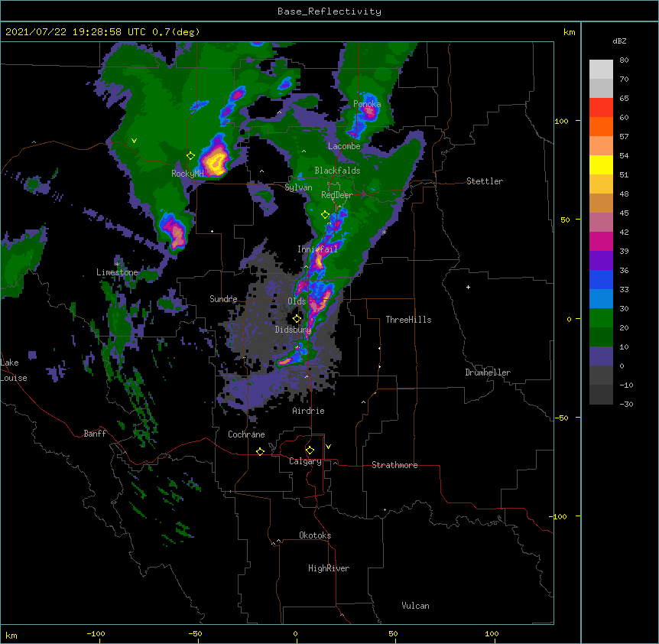
Task: Click the Lake Louise label
Action: coord(14,370)
